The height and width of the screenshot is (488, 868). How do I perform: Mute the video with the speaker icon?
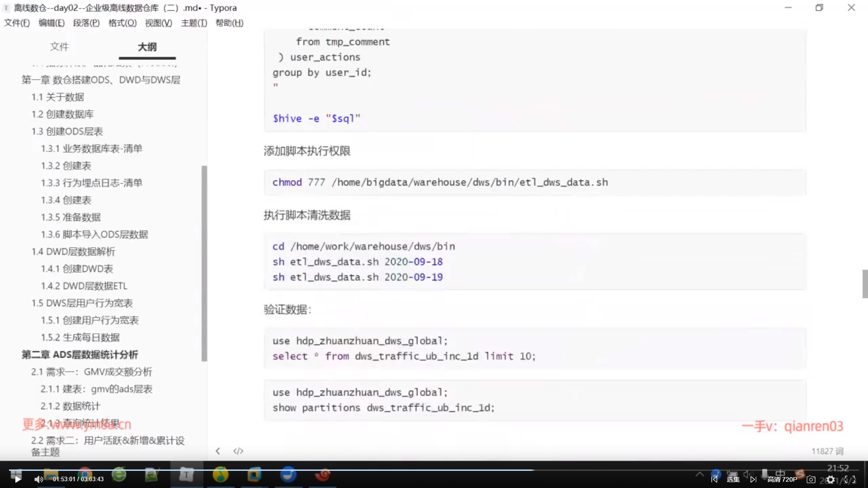[x=38, y=479]
